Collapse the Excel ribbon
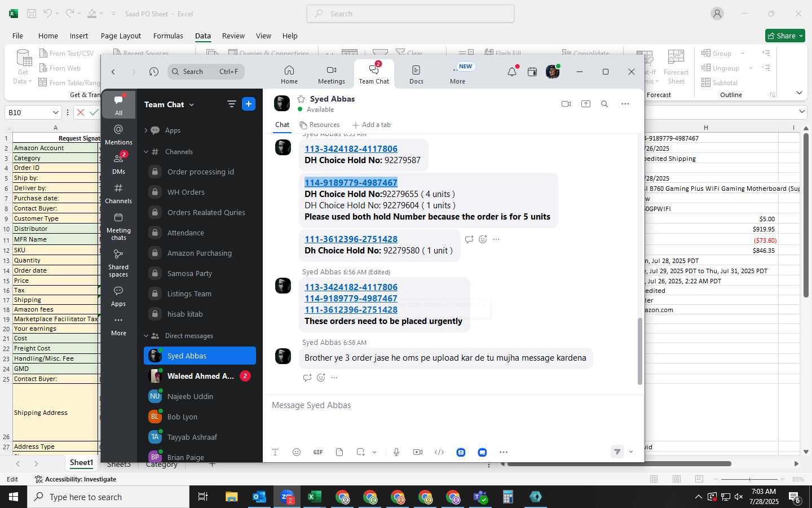 799,93
